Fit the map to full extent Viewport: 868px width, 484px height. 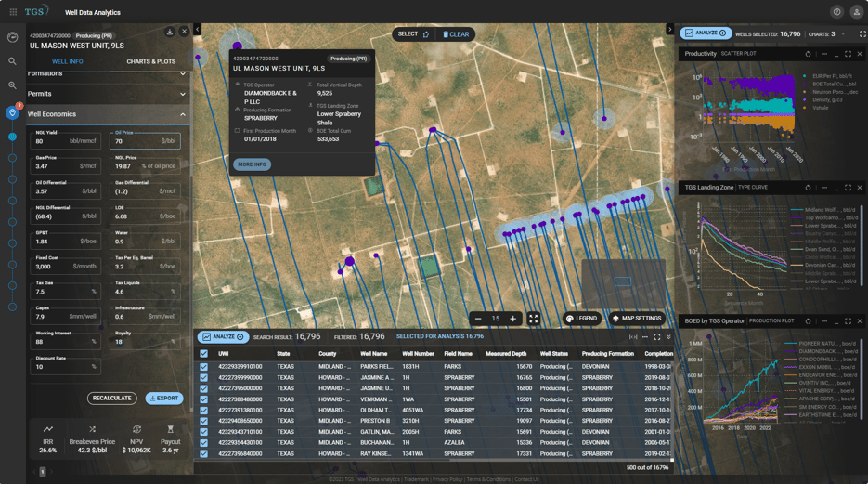click(533, 319)
